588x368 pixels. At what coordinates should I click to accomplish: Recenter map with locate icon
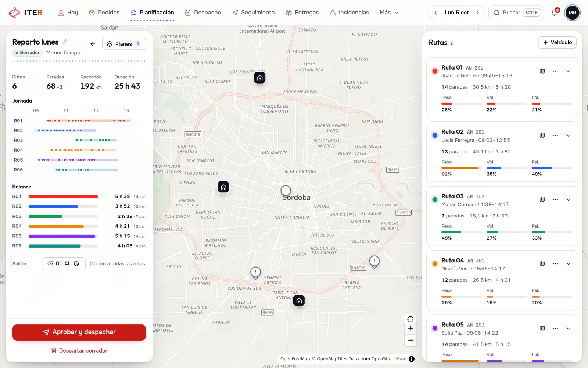[410, 319]
